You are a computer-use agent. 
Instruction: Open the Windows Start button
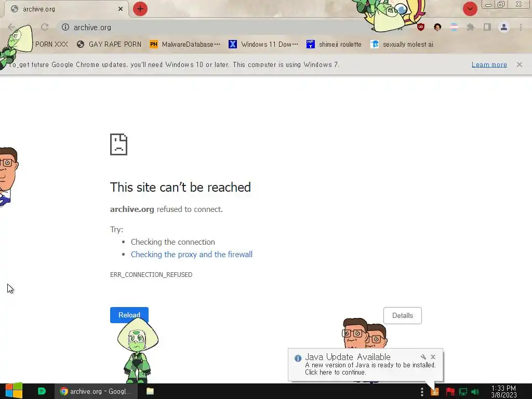[14, 391]
